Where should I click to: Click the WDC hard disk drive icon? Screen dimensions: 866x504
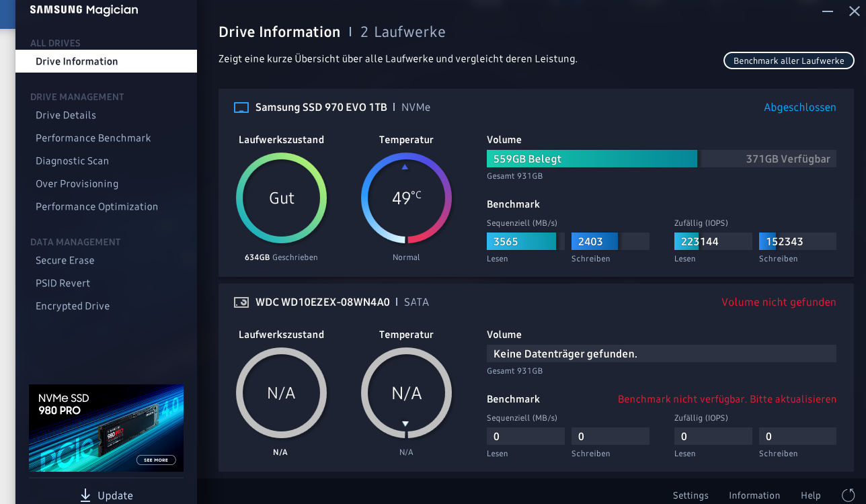pos(241,302)
